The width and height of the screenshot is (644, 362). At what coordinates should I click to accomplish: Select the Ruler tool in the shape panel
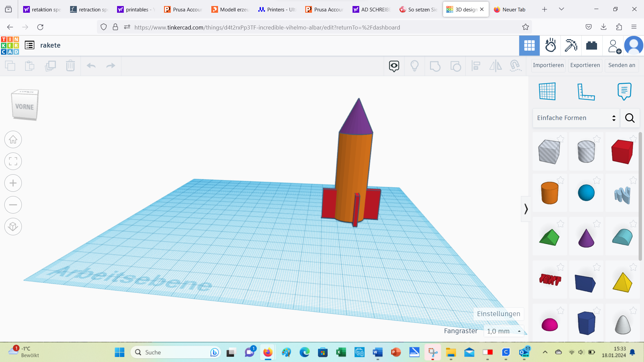(587, 91)
